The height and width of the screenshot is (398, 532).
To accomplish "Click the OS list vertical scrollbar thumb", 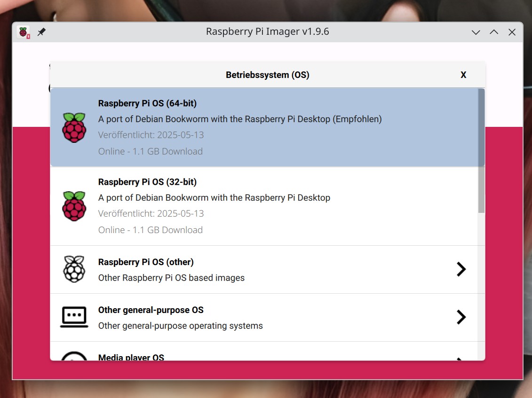I will tap(481, 151).
